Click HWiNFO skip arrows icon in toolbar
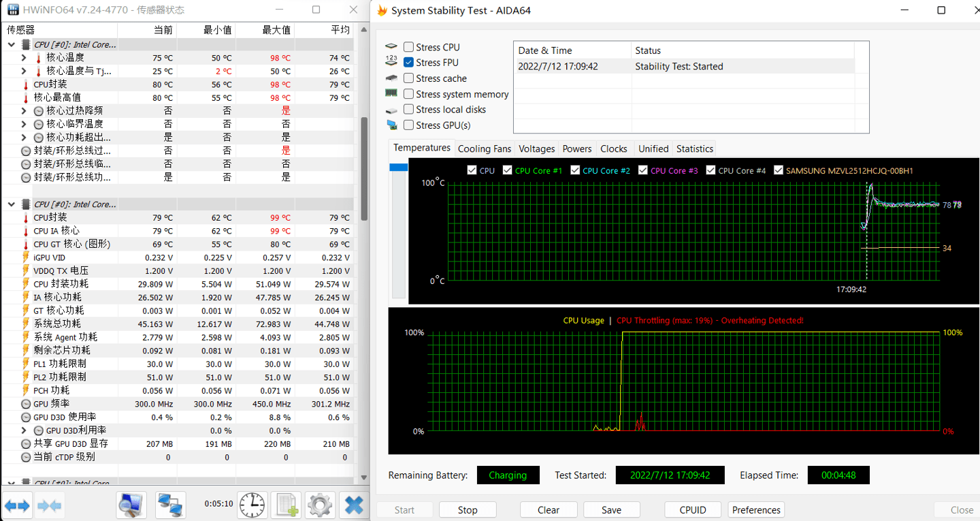 [x=50, y=505]
